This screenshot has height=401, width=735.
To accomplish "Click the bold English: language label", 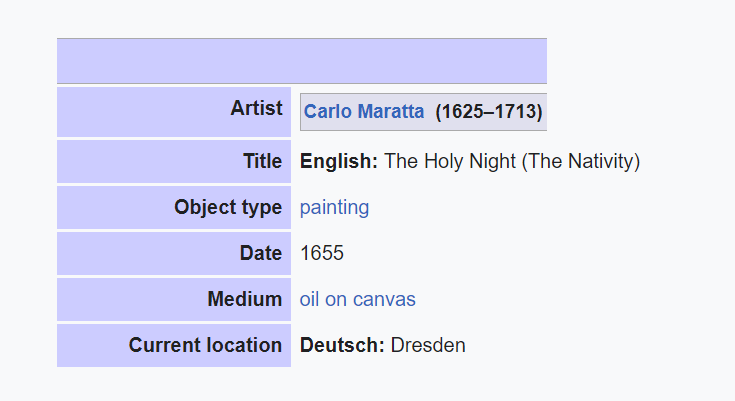I will pyautogui.click(x=339, y=161).
